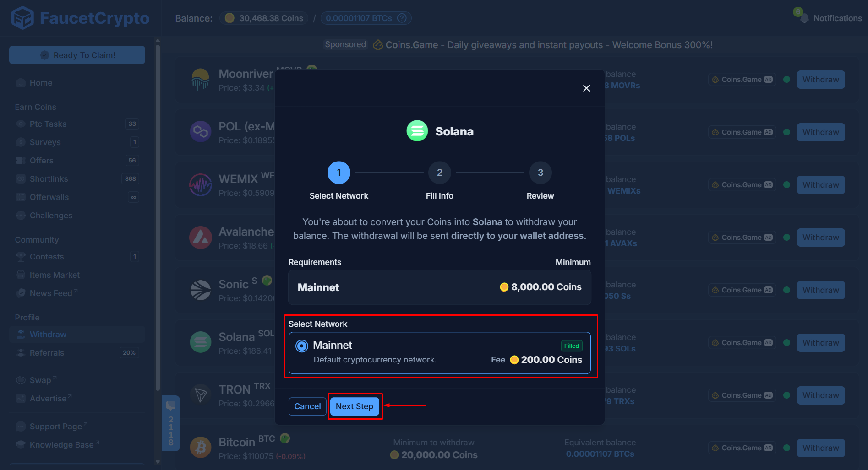Select the Mainnet network radio button
The image size is (868, 470).
pyautogui.click(x=301, y=346)
